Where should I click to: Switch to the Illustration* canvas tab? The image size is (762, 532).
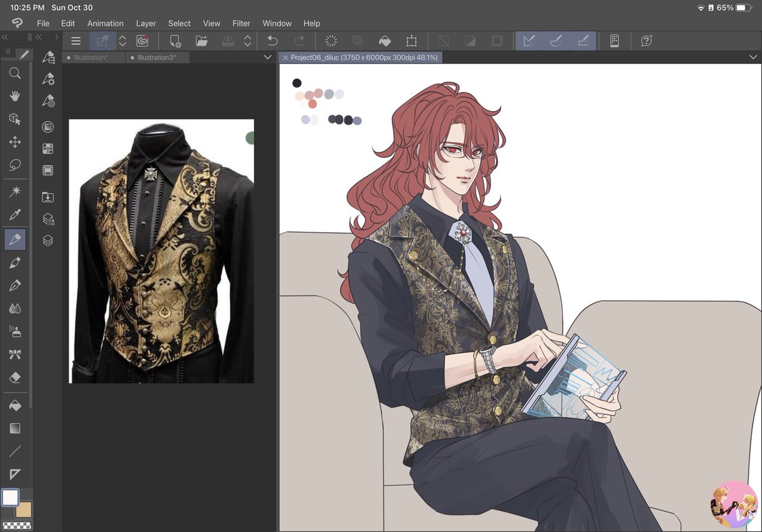pyautogui.click(x=94, y=57)
